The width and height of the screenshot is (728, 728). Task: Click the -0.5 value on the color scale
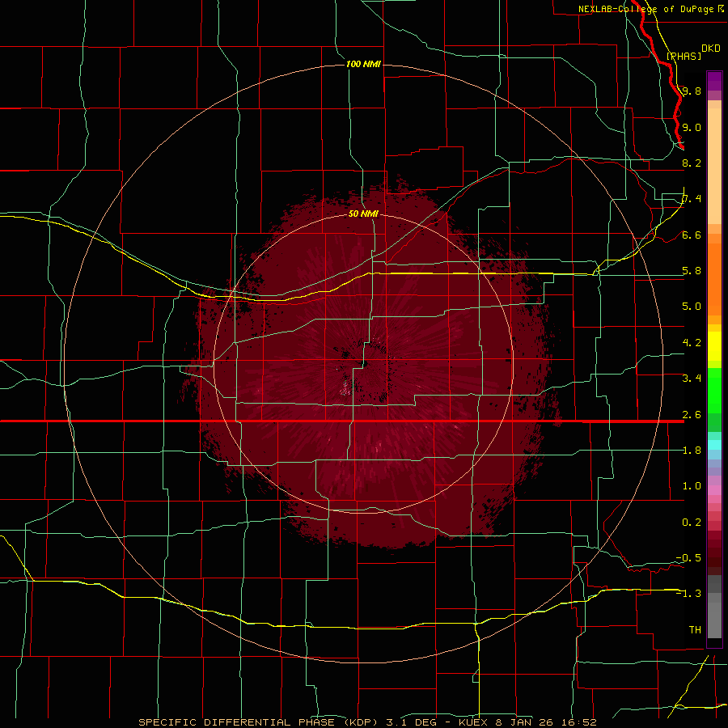(688, 558)
